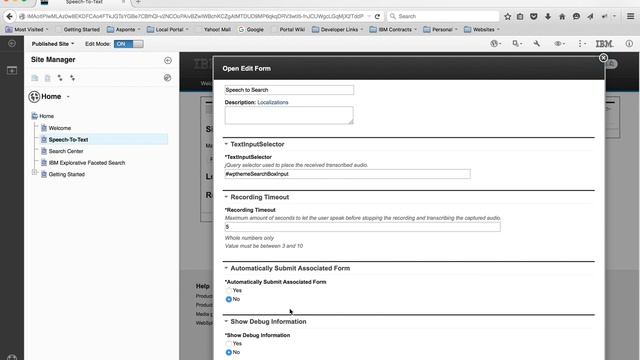Go to browser home page icon
This screenshot has height=360, width=640.
tap(562, 16)
